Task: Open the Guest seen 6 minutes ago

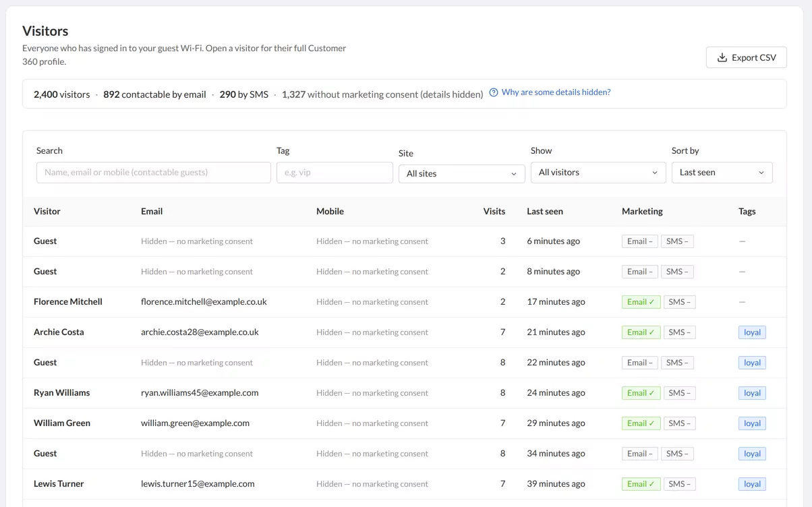Action: pyautogui.click(x=45, y=241)
